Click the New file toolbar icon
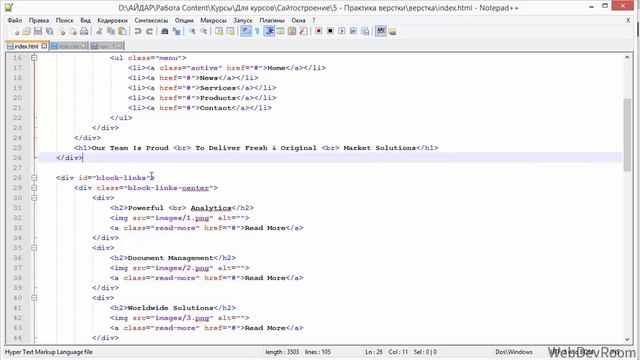Viewport: 640px width, 360px height. [15, 31]
